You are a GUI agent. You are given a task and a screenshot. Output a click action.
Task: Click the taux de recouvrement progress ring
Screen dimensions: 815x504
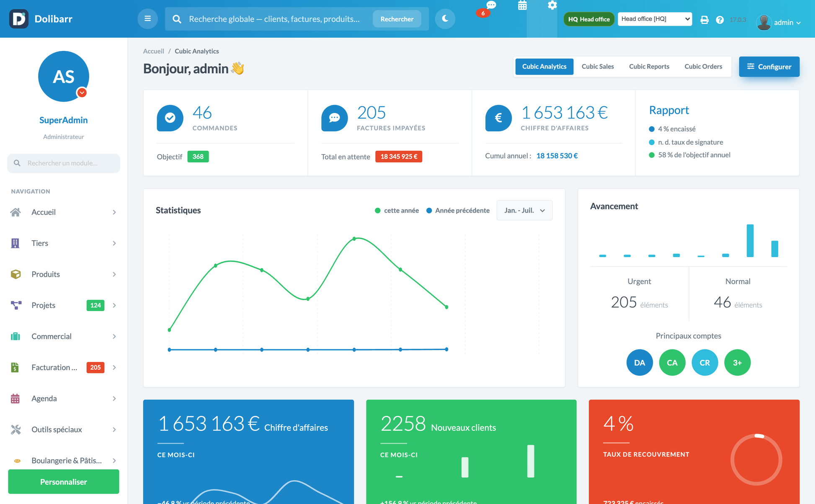[756, 460]
